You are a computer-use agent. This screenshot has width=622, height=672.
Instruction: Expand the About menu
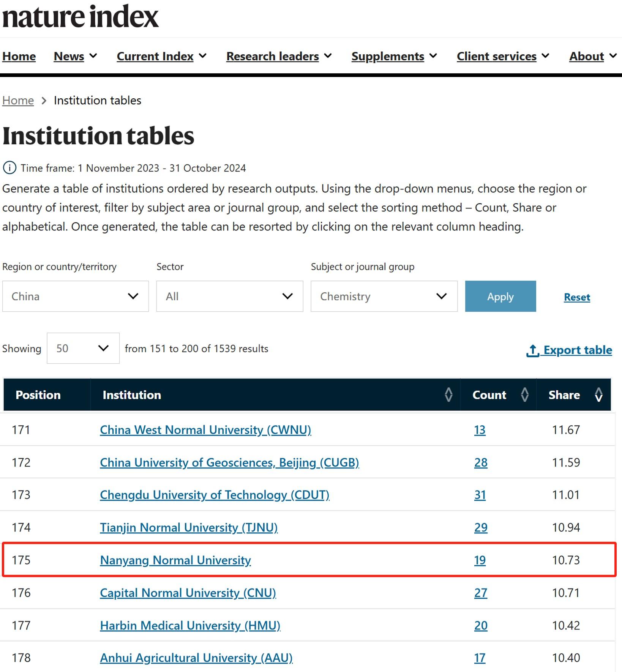(593, 56)
